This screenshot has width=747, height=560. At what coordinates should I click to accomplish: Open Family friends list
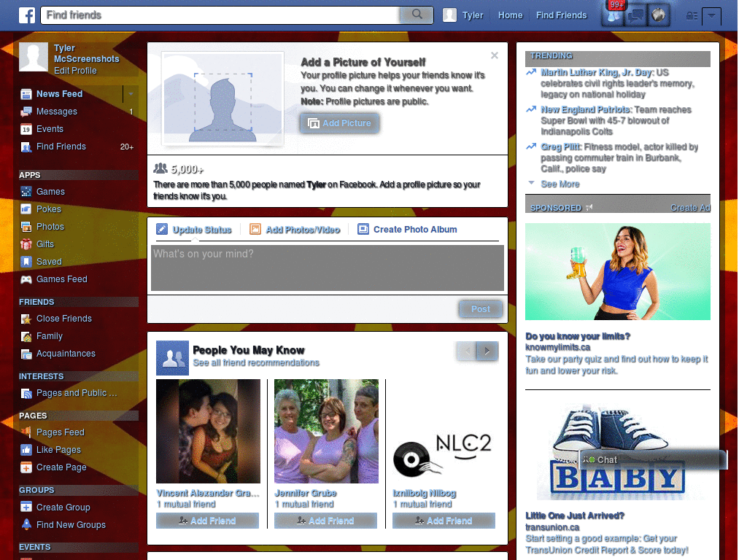tap(50, 336)
